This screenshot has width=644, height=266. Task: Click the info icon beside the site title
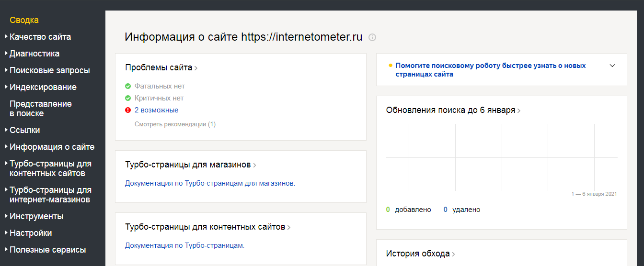click(372, 37)
